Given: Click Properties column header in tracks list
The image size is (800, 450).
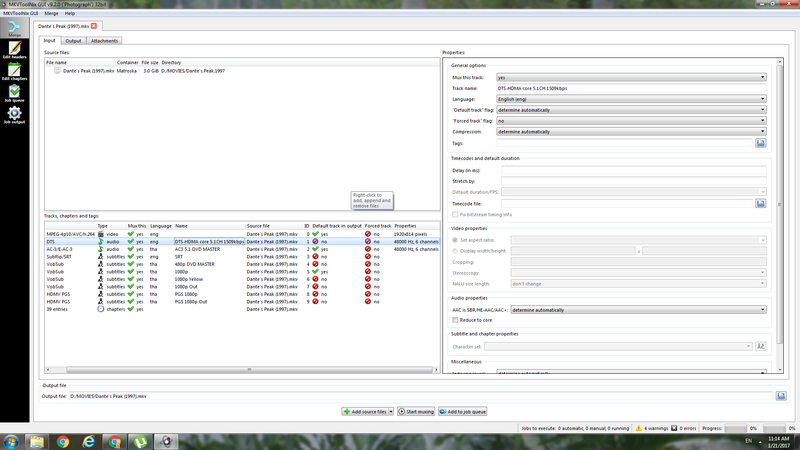Looking at the screenshot, I should pyautogui.click(x=405, y=226).
